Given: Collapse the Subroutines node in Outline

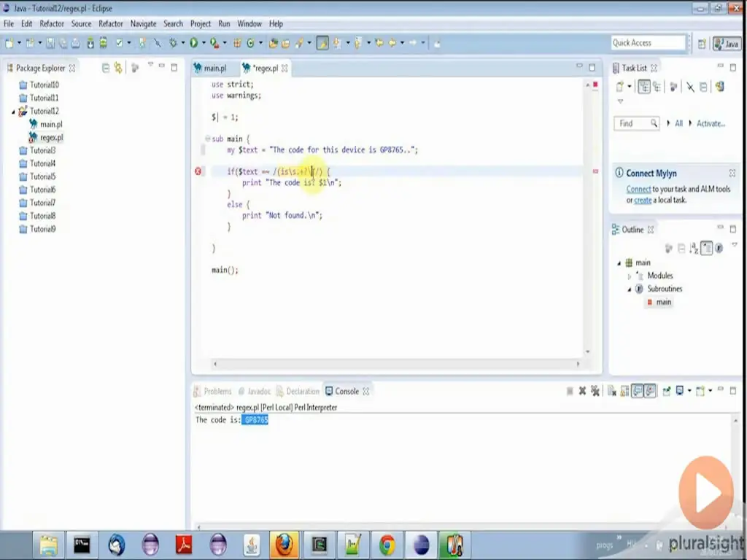Looking at the screenshot, I should click(x=630, y=289).
